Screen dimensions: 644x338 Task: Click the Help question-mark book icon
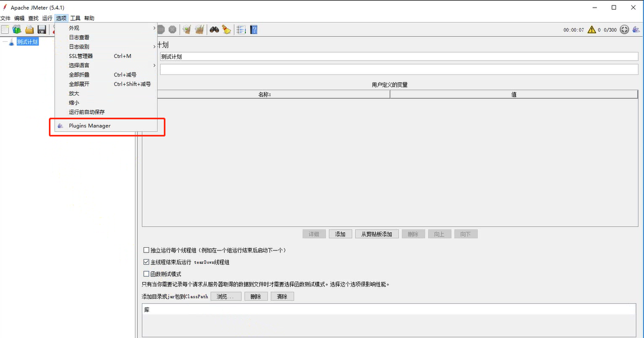[x=254, y=30]
